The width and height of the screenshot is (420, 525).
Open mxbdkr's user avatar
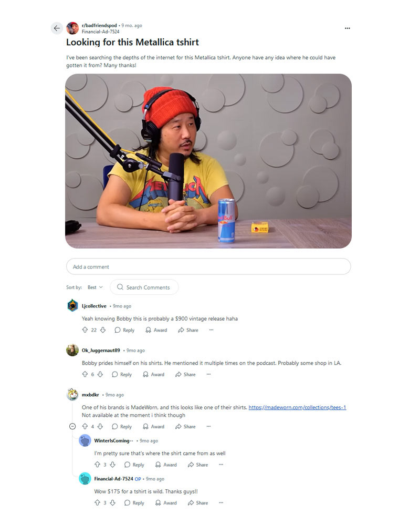coord(72,395)
